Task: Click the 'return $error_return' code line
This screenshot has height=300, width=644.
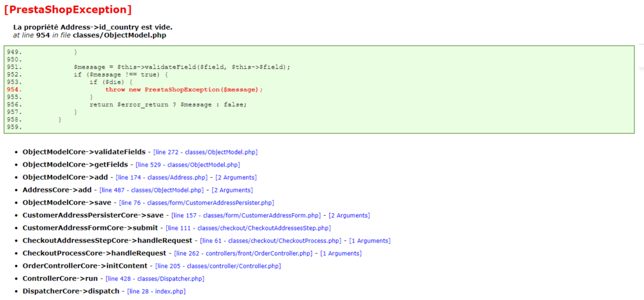Action: click(x=168, y=105)
